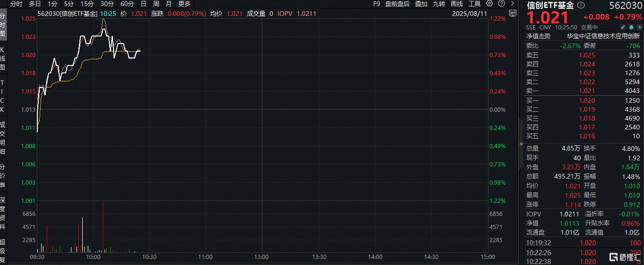Click the WP monitor icon beside the date
The height and width of the screenshot is (265, 644).
pyautogui.click(x=513, y=14)
